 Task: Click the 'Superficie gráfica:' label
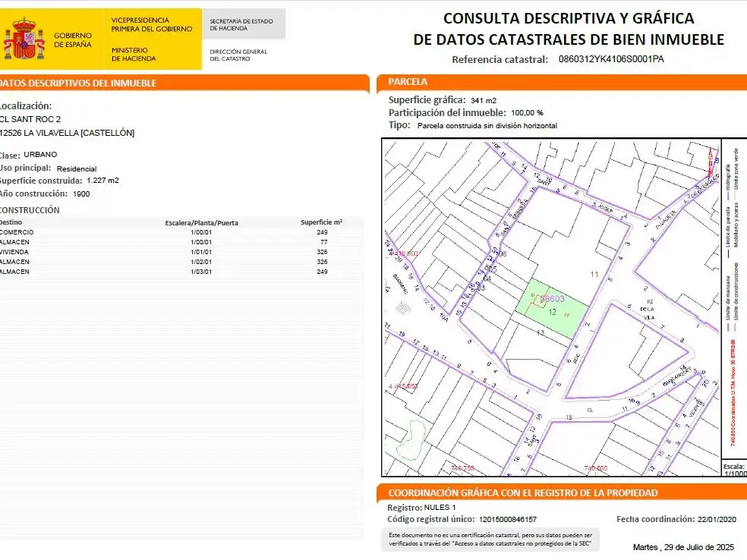point(427,100)
